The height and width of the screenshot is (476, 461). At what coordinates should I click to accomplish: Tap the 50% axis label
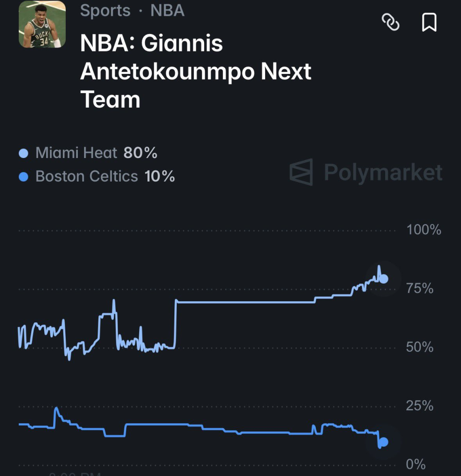420,347
